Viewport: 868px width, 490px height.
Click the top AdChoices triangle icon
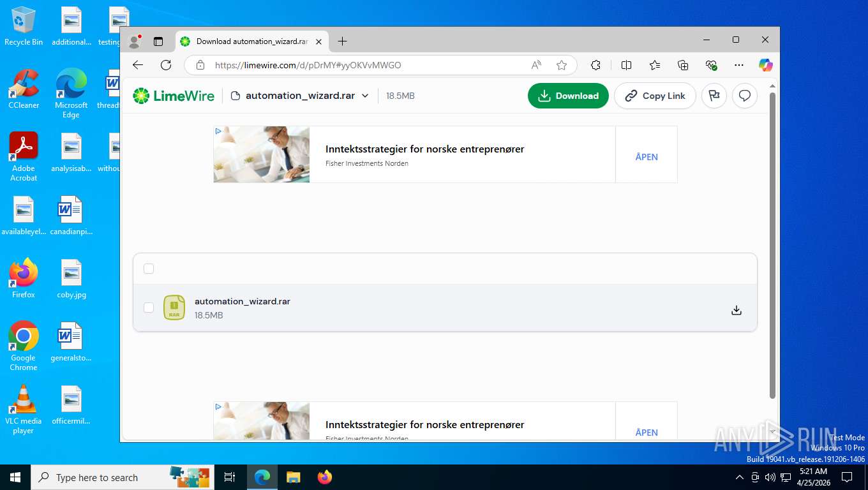pos(218,131)
